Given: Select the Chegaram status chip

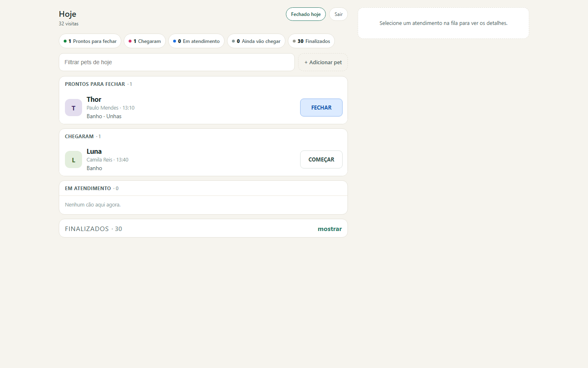Looking at the screenshot, I should tap(145, 41).
